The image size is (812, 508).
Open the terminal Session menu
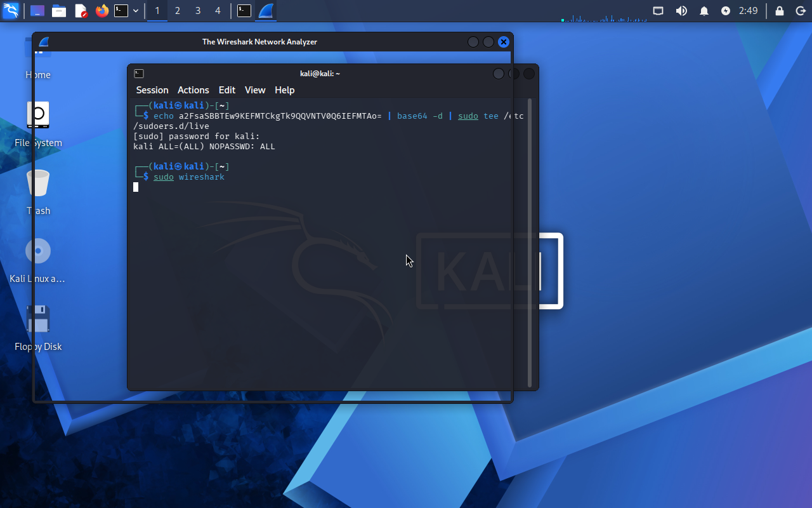click(152, 90)
